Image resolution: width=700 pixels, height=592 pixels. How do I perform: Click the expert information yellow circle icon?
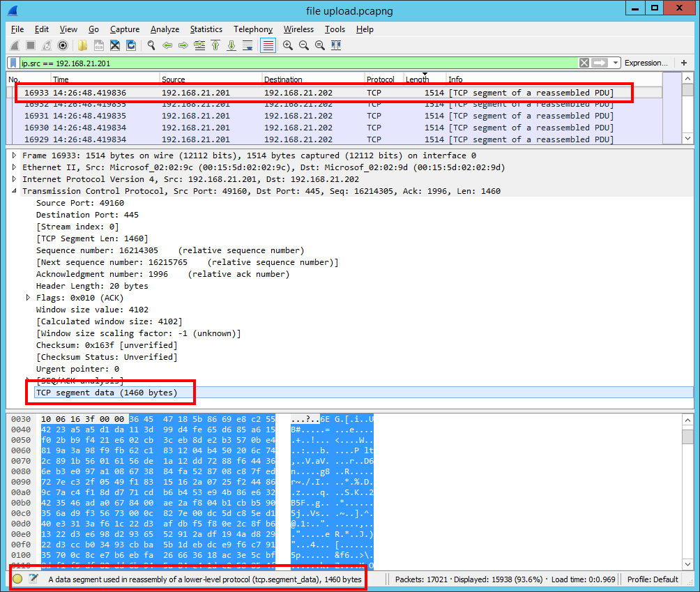click(x=17, y=579)
